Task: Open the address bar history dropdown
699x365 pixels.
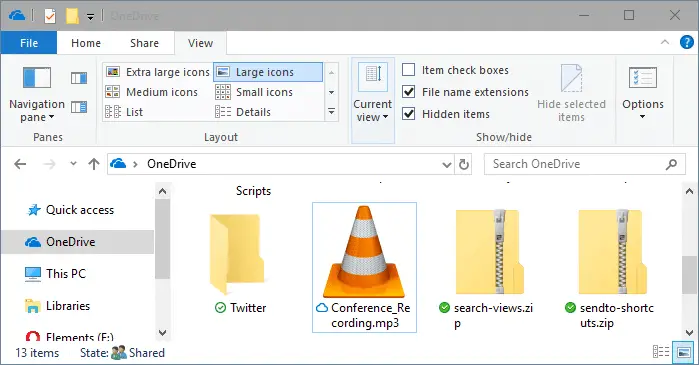Action: [447, 164]
